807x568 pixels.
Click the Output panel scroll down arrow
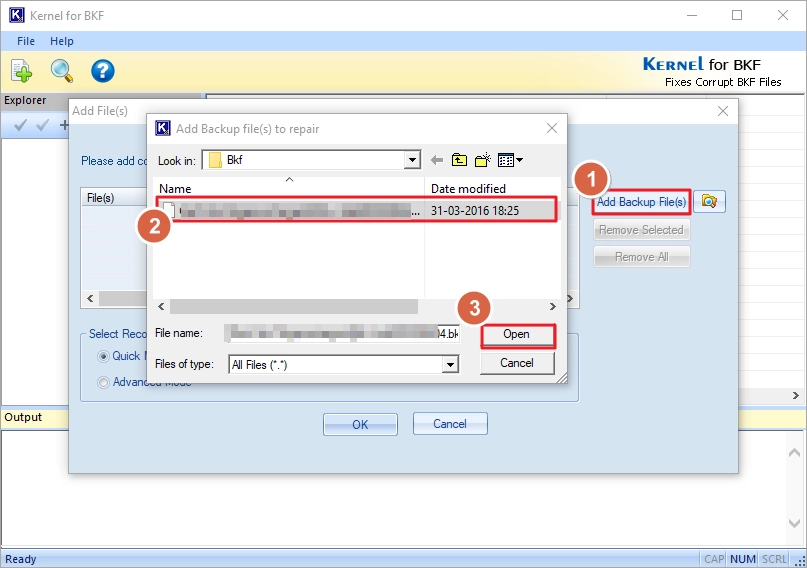coord(794,523)
